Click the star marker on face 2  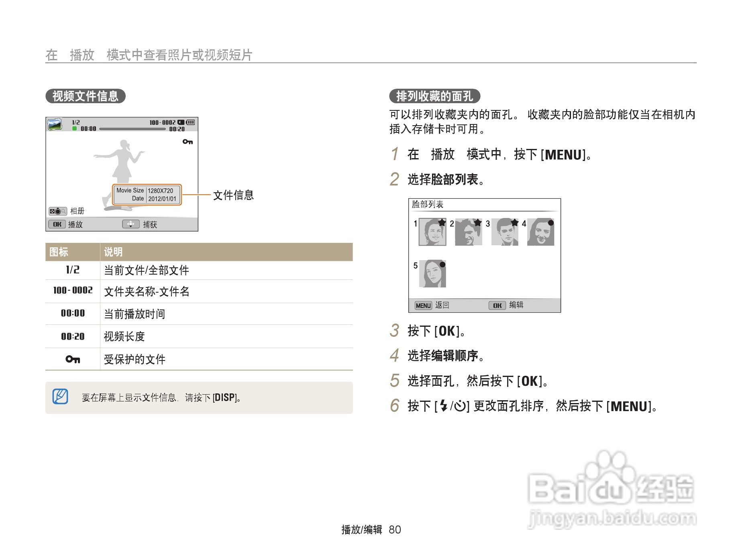478,222
